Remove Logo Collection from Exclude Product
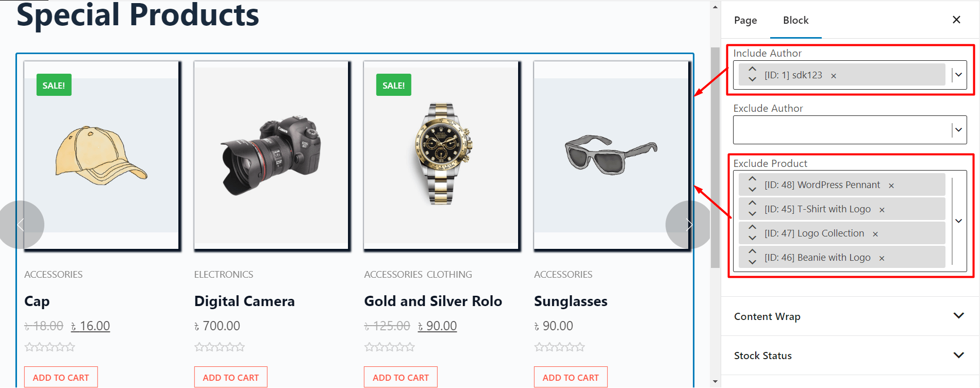 875,233
